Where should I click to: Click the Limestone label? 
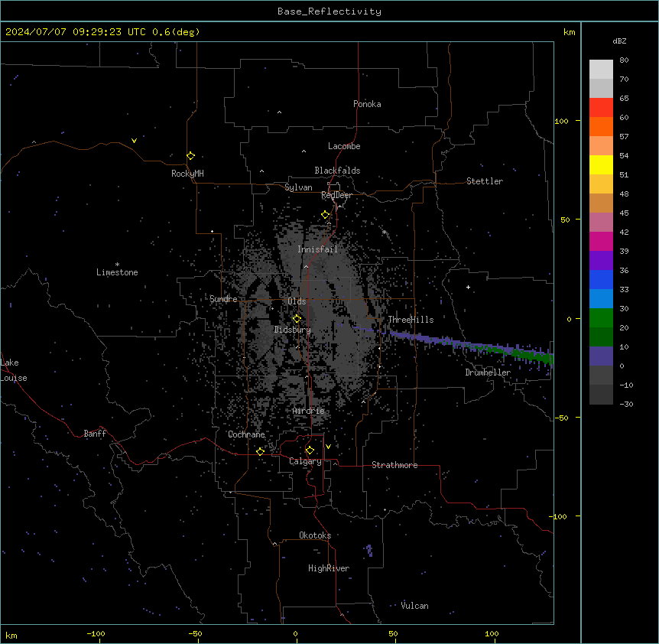tap(117, 272)
